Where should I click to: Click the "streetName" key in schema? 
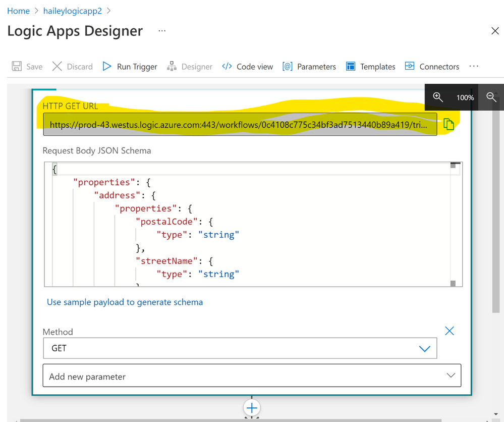166,261
